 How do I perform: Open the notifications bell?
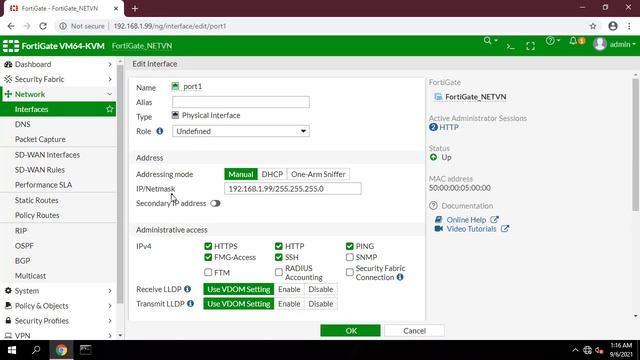(573, 41)
